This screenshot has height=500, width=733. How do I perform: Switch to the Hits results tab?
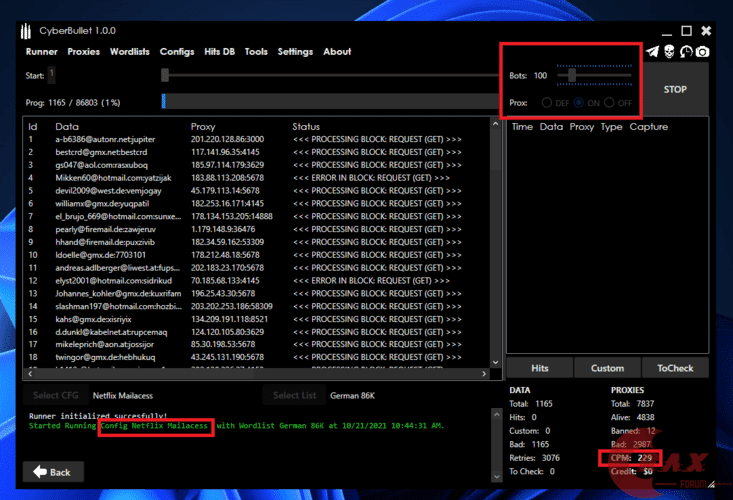tap(539, 368)
